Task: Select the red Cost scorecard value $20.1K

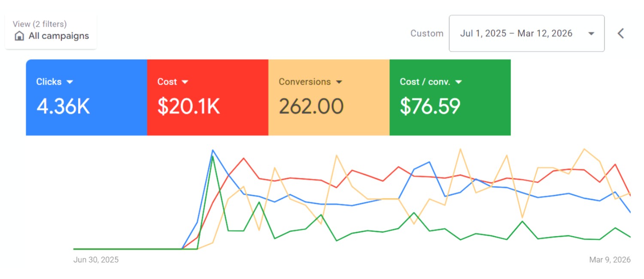Action: (188, 106)
